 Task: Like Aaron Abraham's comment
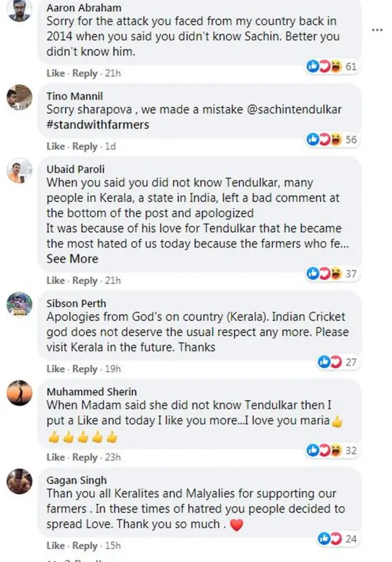pos(55,73)
